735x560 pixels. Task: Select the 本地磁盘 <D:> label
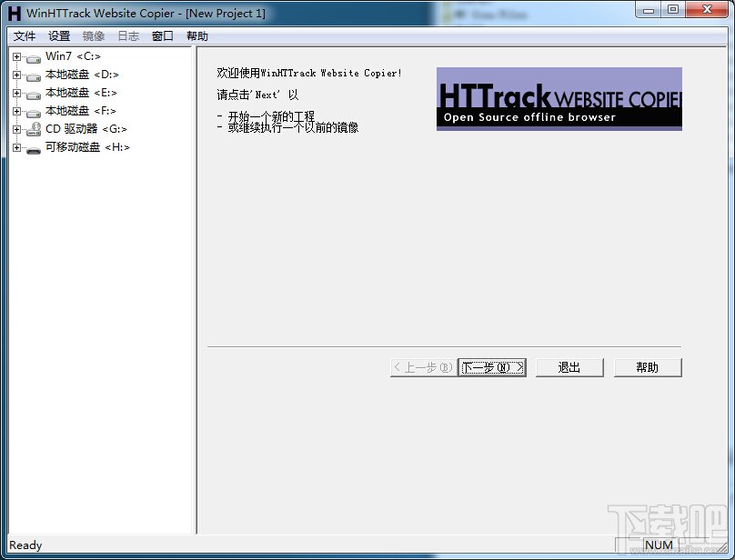pos(82,75)
